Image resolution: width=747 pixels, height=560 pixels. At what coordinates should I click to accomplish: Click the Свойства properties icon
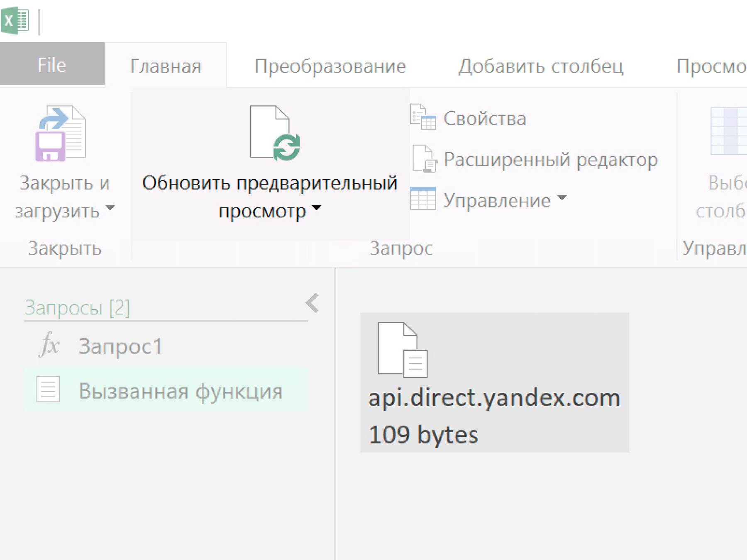423,117
